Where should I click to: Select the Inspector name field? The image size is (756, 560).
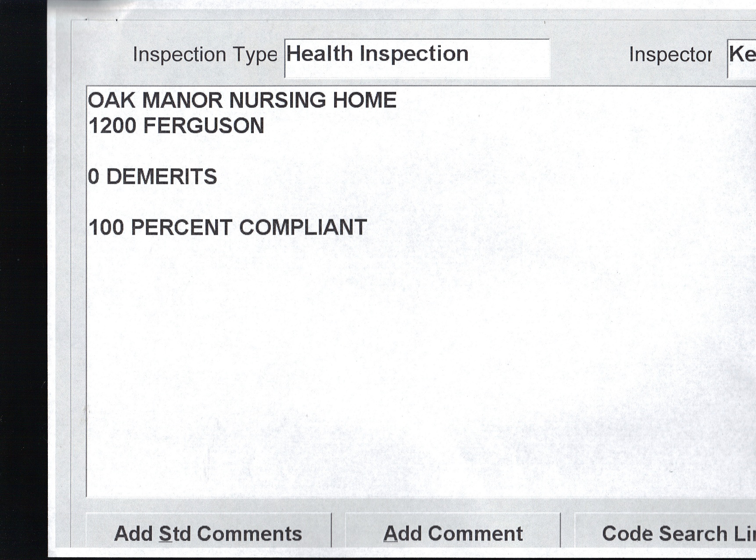(x=742, y=57)
